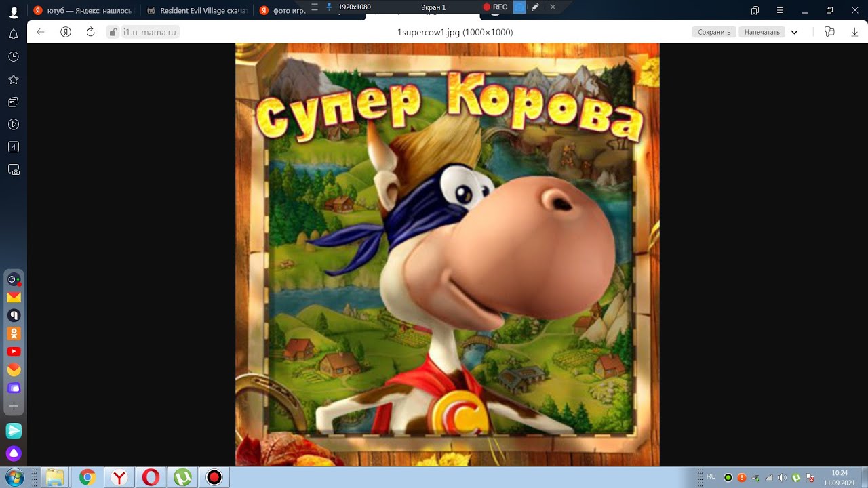Switch to Resident Evil Village tab
868x488 pixels.
196,10
